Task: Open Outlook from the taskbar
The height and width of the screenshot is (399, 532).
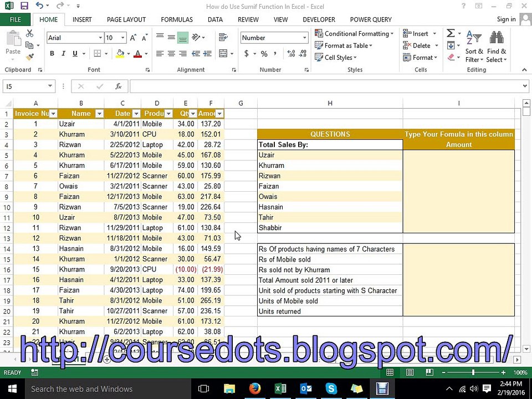Action: 306,388
